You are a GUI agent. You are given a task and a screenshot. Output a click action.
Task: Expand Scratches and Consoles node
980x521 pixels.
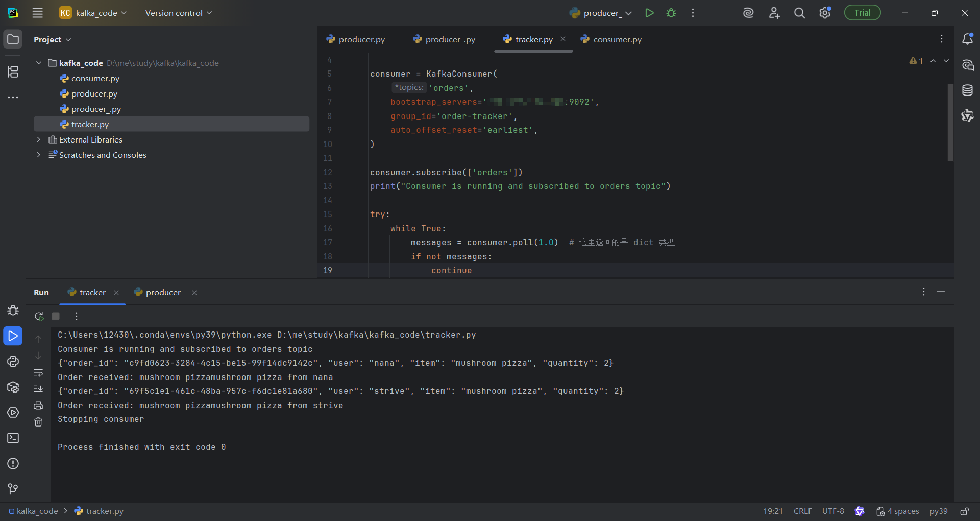pos(39,155)
